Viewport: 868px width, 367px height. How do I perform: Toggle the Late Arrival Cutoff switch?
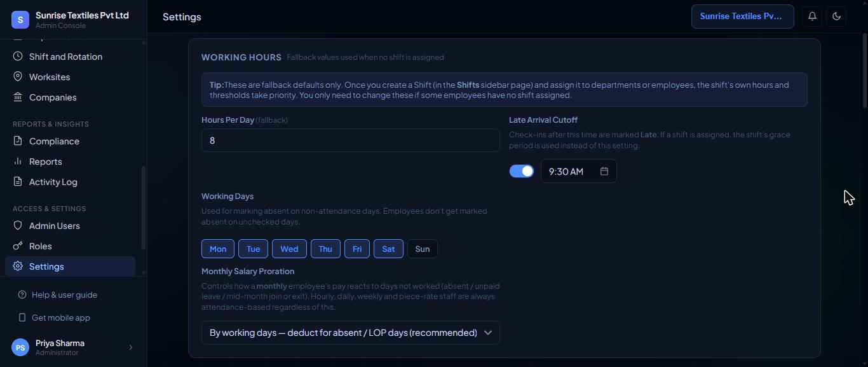[522, 171]
